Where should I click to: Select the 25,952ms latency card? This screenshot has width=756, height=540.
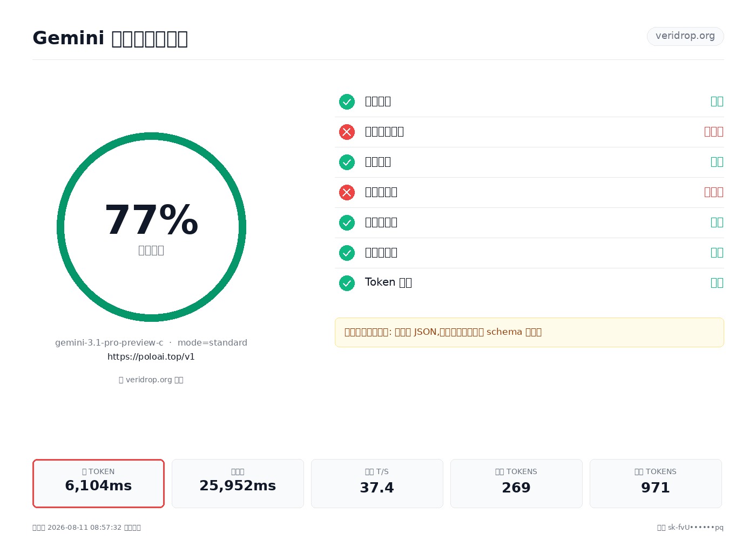tap(238, 483)
